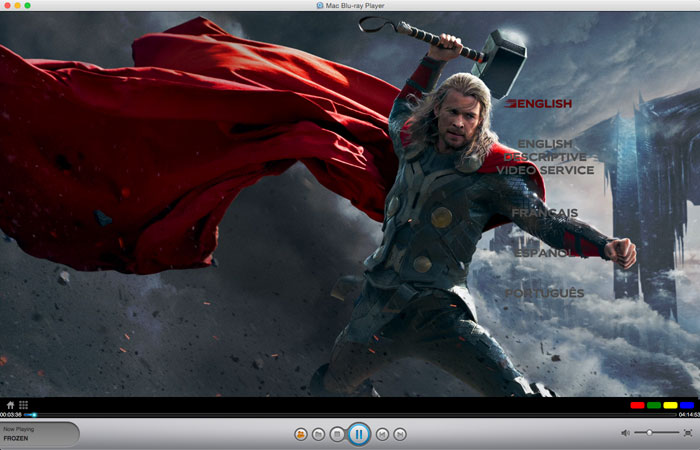The width and height of the screenshot is (700, 450).
Task: Adjust the volume slider
Action: pyautogui.click(x=657, y=432)
